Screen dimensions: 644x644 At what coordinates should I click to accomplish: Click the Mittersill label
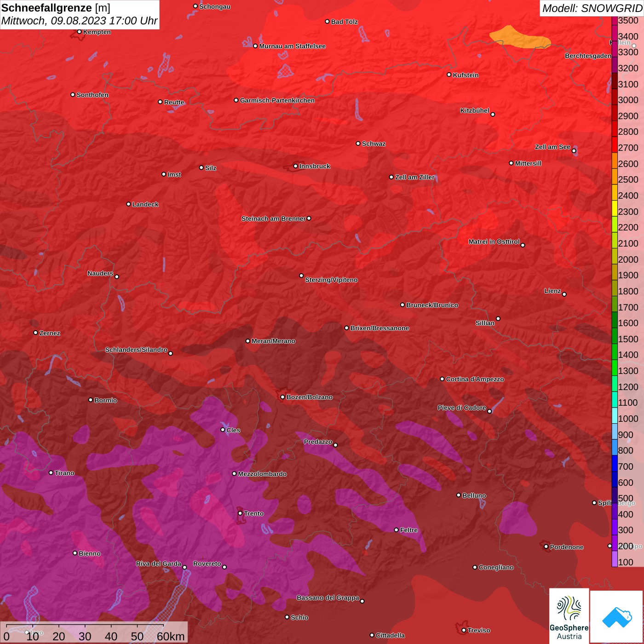pos(528,163)
